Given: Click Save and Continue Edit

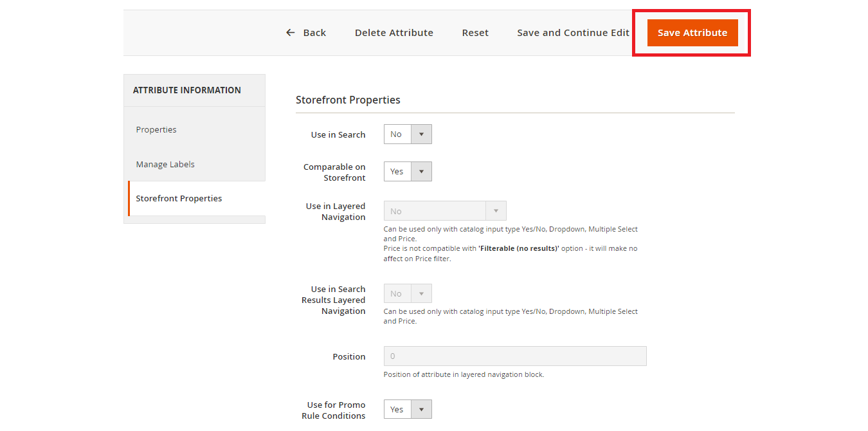Looking at the screenshot, I should pyautogui.click(x=573, y=33).
